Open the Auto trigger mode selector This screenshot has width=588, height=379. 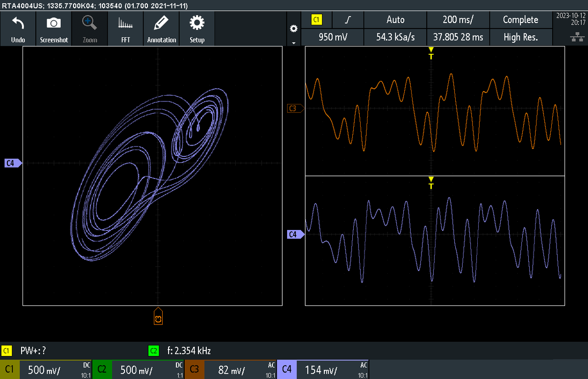pos(395,20)
